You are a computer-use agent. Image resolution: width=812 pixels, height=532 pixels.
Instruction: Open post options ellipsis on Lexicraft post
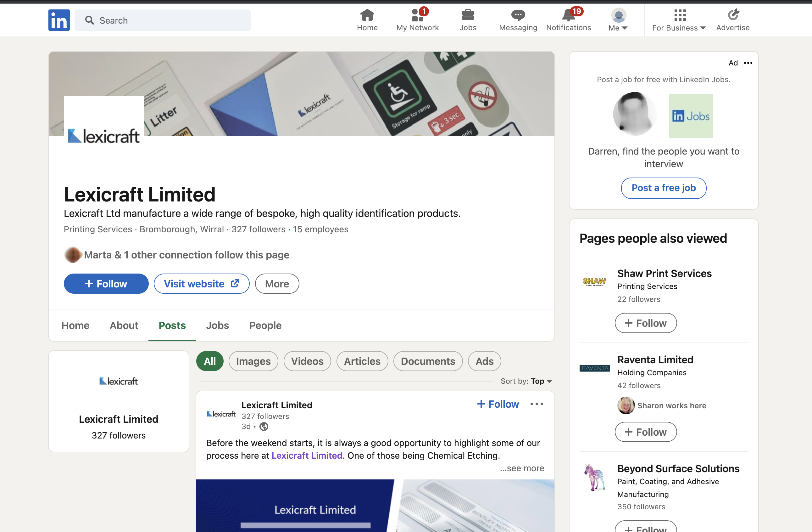[x=536, y=404]
